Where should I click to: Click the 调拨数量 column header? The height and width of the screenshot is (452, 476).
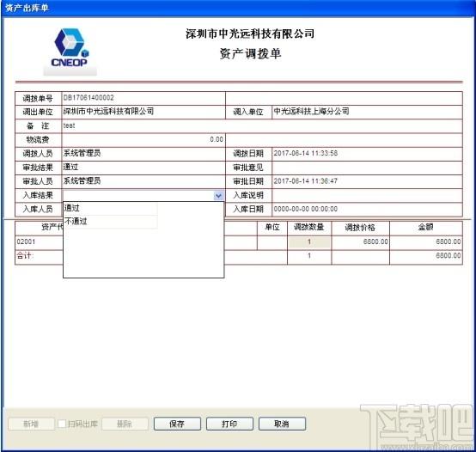pos(309,228)
